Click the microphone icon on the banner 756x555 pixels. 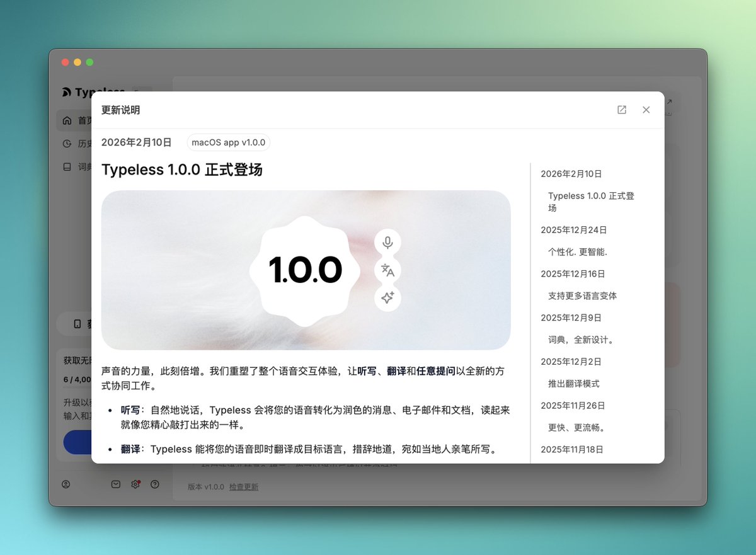point(387,243)
